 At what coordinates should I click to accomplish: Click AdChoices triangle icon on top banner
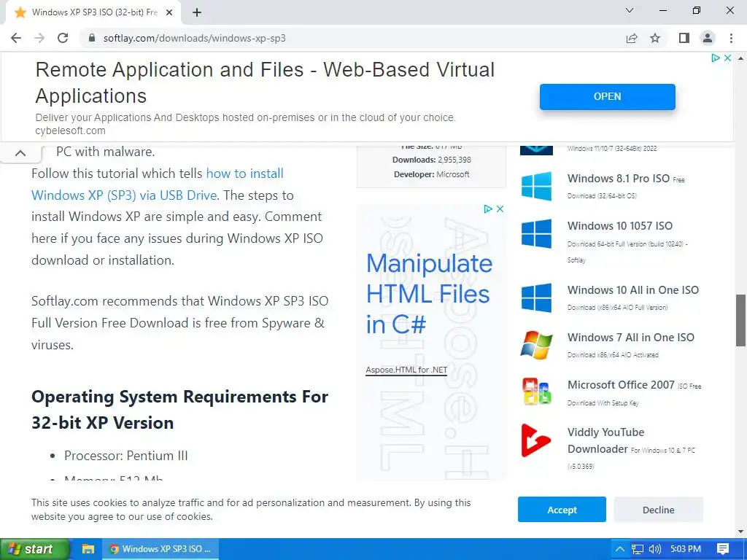click(x=715, y=58)
